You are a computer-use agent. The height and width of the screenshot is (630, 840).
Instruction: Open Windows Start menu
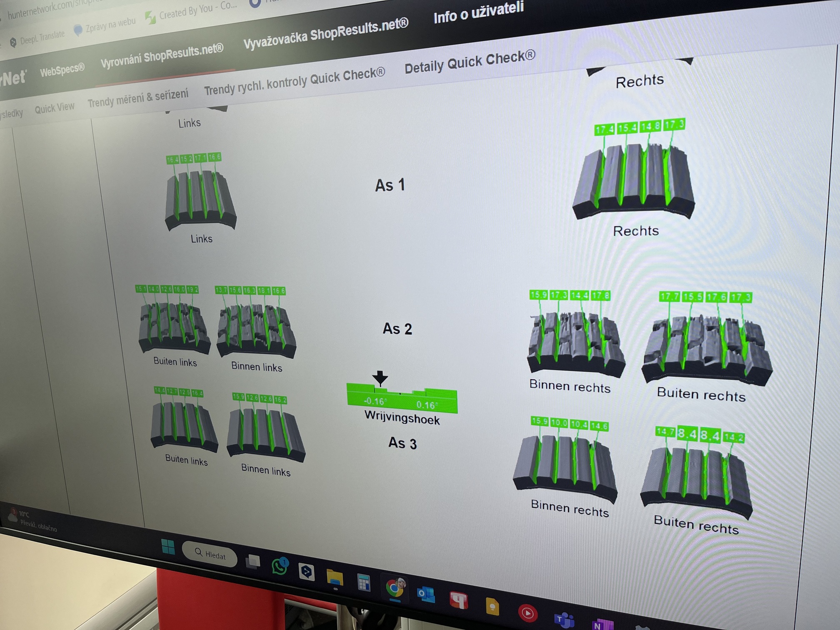pos(168,547)
